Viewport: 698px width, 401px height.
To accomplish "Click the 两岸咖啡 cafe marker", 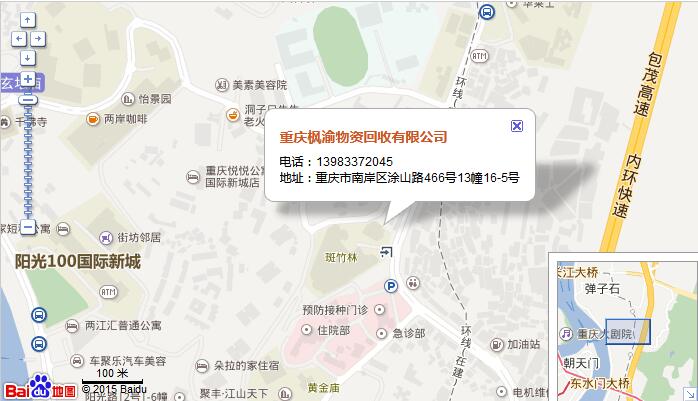I will [93, 119].
